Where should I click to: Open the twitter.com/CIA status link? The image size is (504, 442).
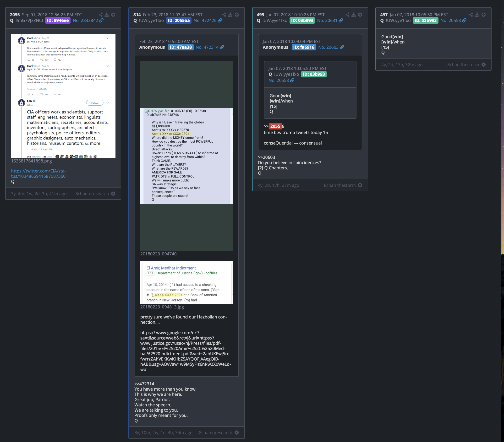pyautogui.click(x=38, y=173)
